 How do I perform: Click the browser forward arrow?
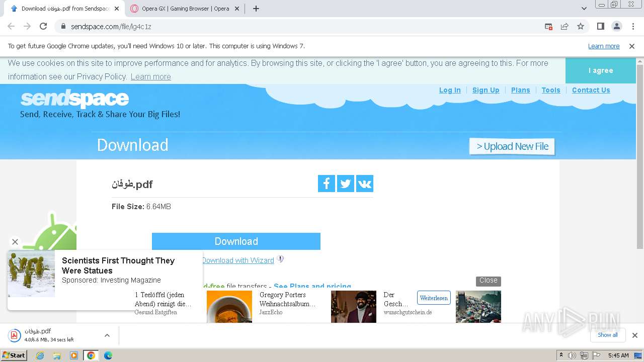click(x=27, y=26)
